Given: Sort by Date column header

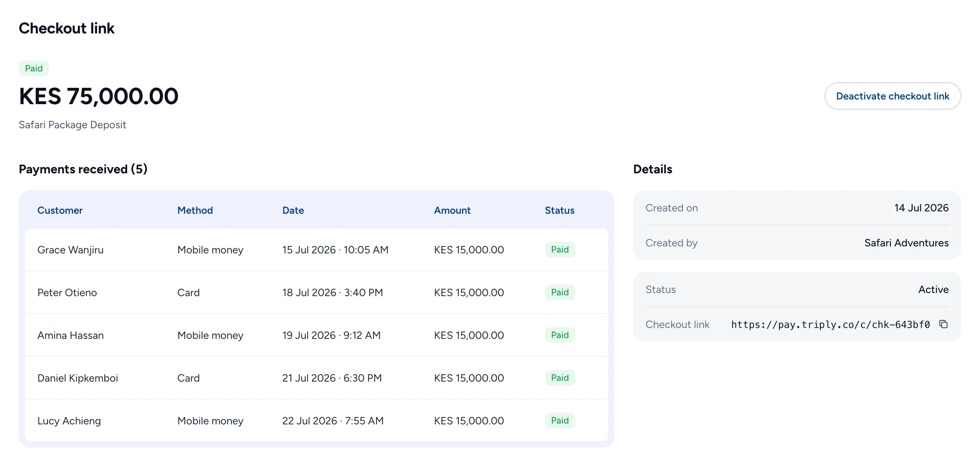Looking at the screenshot, I should coord(293,210).
